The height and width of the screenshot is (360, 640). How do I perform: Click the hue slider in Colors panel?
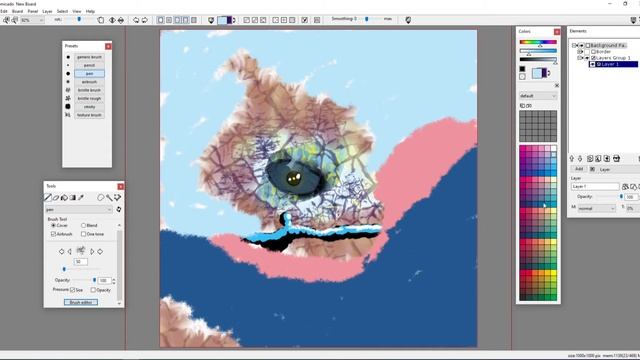(538, 42)
